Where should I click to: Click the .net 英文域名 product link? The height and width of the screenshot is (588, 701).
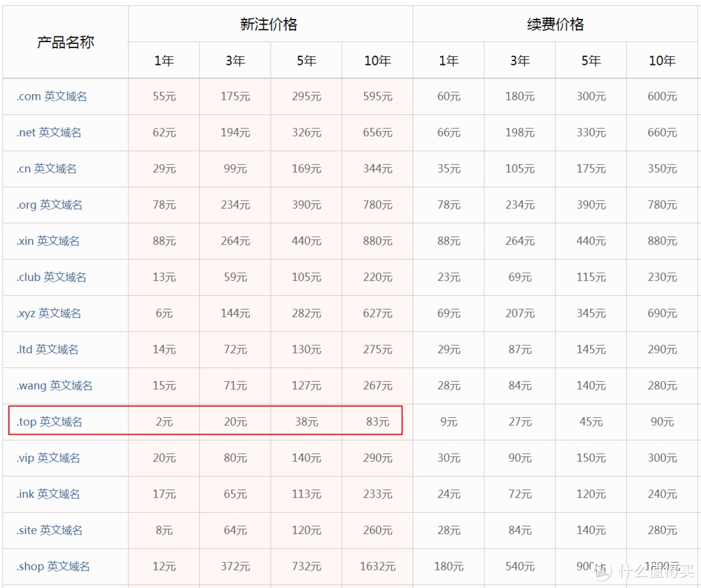pyautogui.click(x=49, y=133)
